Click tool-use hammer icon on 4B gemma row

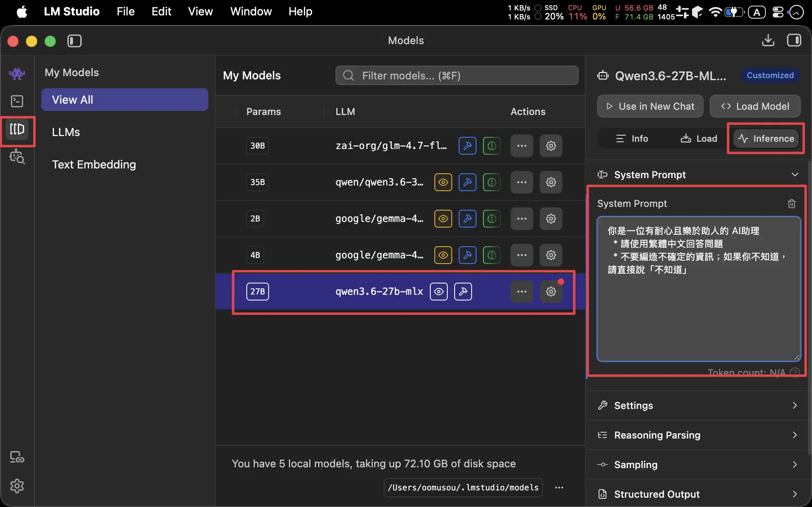tap(468, 255)
